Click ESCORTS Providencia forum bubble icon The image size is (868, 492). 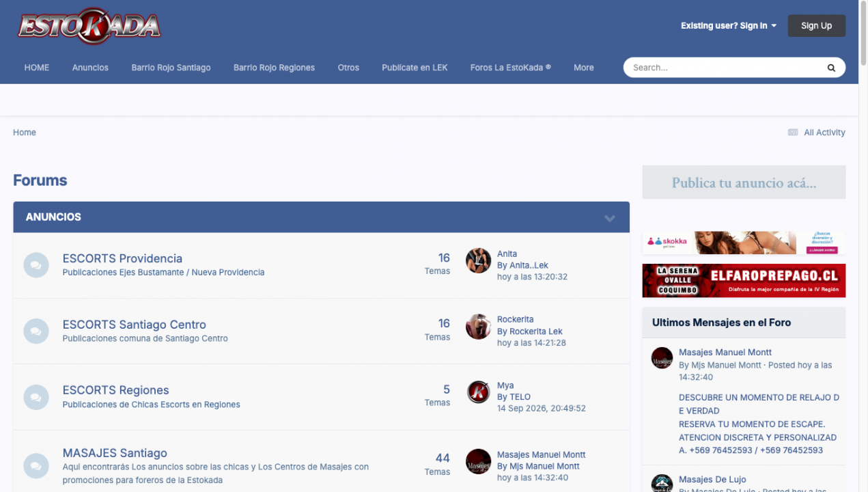(36, 265)
